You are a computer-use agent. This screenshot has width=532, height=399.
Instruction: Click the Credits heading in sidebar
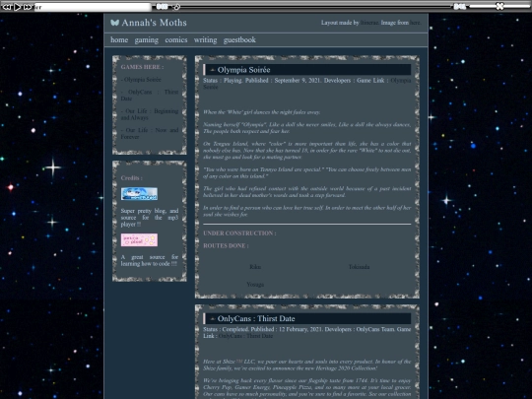pyautogui.click(x=132, y=178)
